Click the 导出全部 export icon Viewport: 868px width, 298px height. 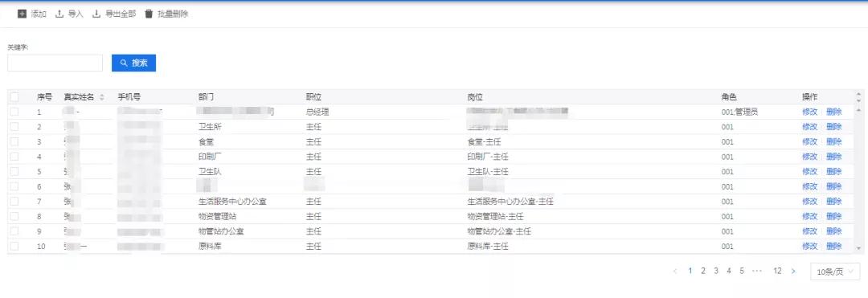coord(96,14)
